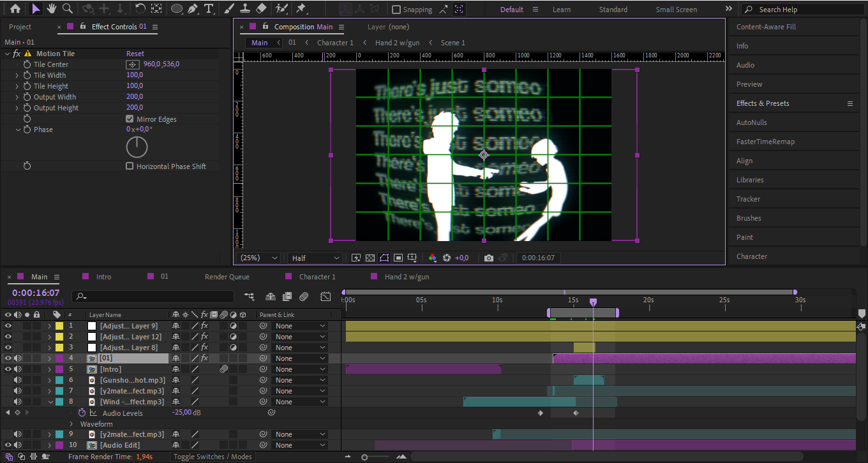Click Toggle Switches / Modes button
Image resolution: width=868 pixels, height=463 pixels.
click(213, 457)
